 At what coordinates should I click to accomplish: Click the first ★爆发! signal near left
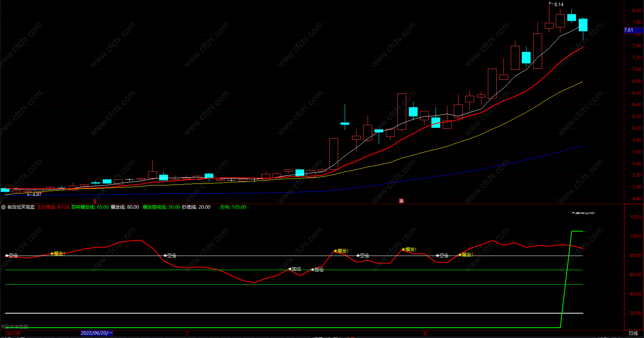(x=58, y=254)
